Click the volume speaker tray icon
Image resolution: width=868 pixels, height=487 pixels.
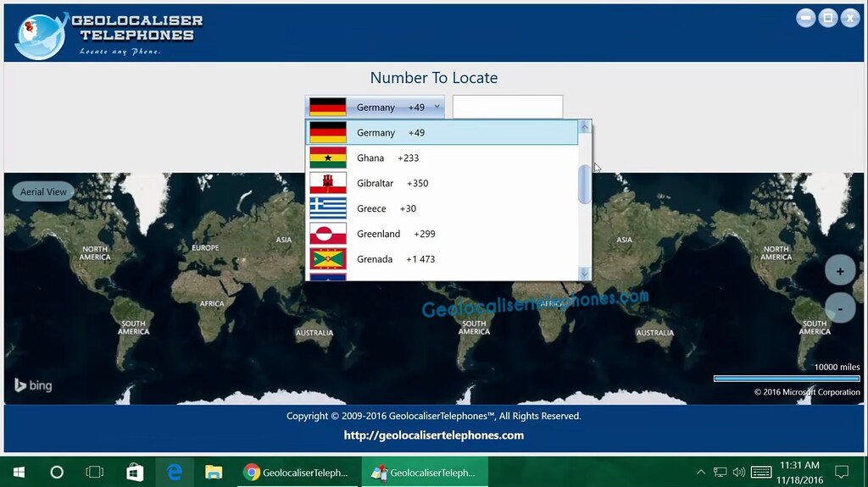coord(738,472)
